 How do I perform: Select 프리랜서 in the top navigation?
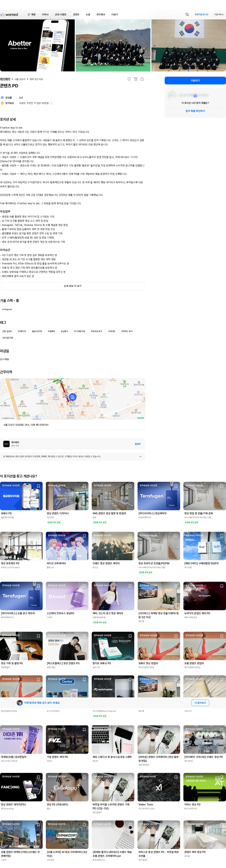pyautogui.click(x=101, y=15)
